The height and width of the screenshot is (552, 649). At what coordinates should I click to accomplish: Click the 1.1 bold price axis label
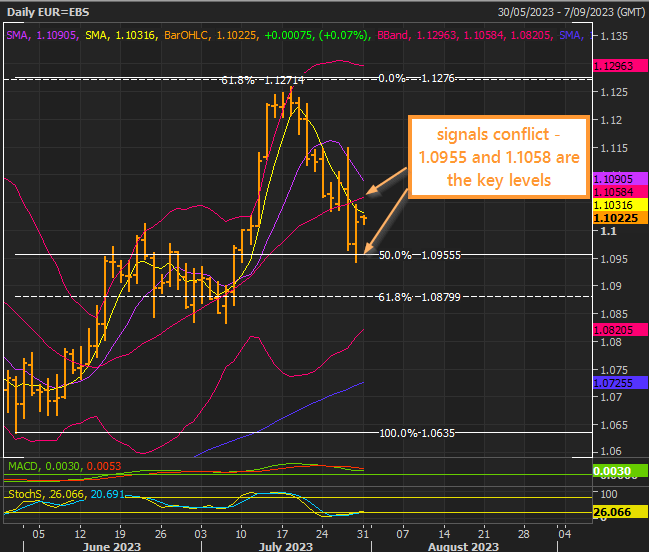pyautogui.click(x=608, y=231)
